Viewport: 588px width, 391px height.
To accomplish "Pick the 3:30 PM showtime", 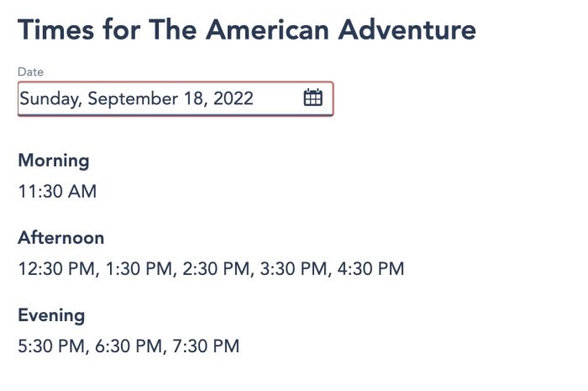I will coord(293,269).
